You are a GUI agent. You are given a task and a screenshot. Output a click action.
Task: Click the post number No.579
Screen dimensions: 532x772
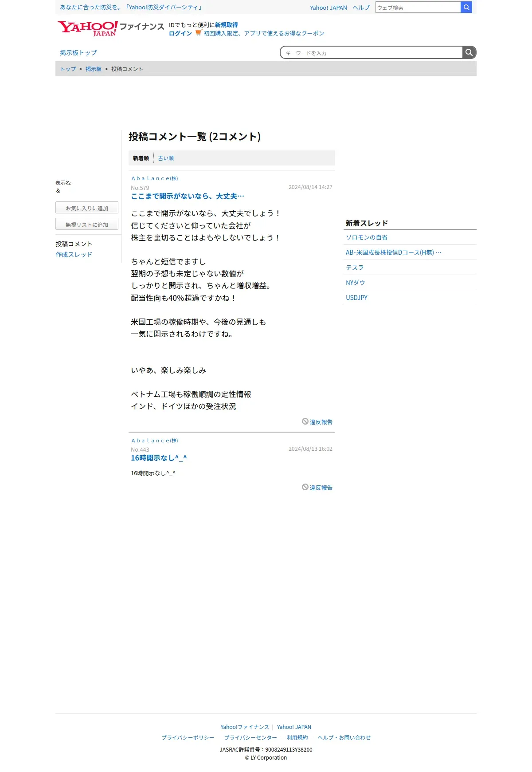(x=140, y=188)
